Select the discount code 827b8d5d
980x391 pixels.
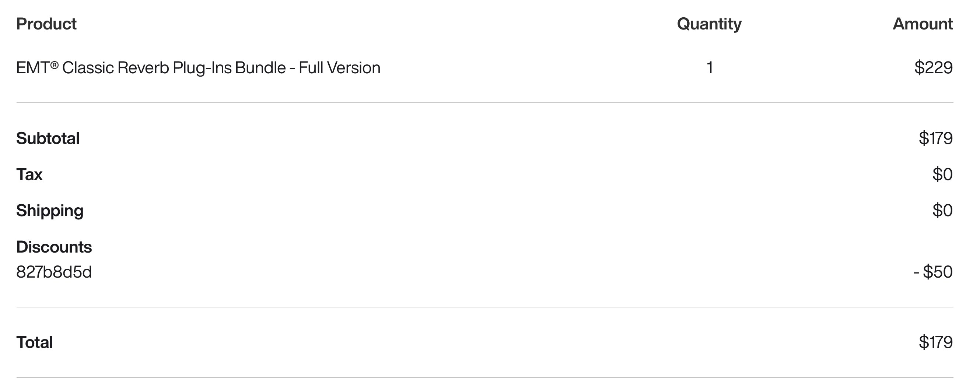point(54,272)
